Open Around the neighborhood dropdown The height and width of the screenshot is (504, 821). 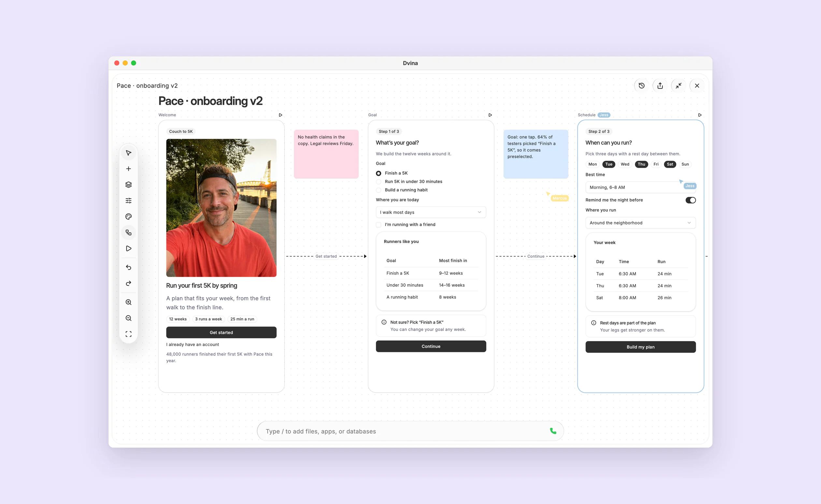tap(640, 223)
